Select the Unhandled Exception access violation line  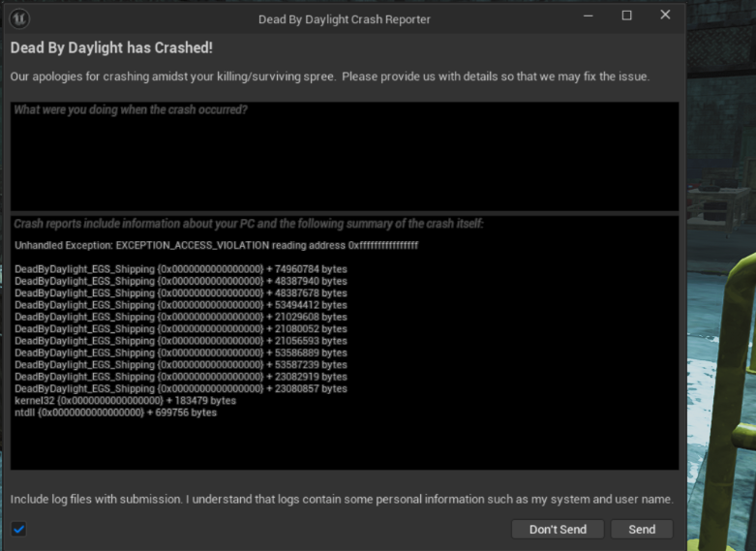[x=217, y=245]
